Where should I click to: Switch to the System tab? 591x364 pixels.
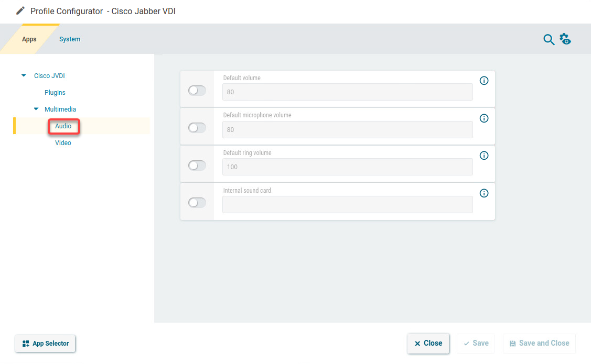[70, 39]
